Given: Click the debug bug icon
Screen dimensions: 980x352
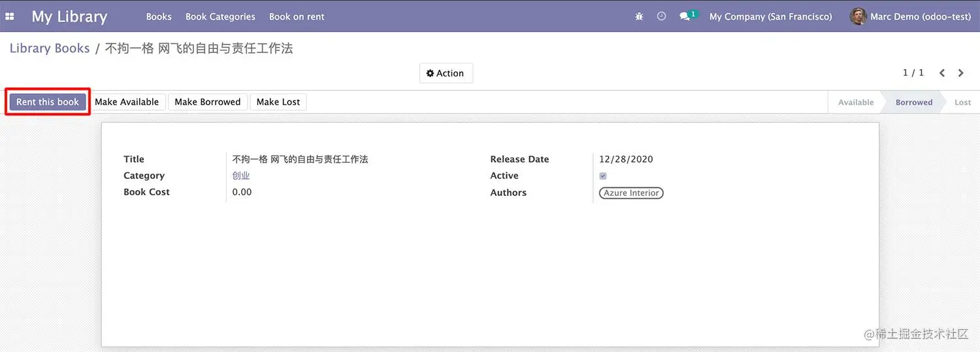Looking at the screenshot, I should pos(639,16).
